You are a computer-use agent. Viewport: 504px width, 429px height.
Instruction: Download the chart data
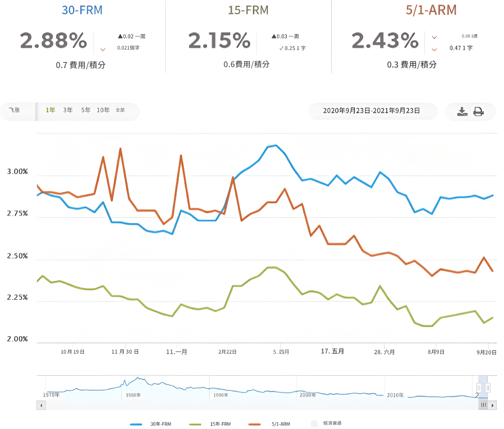click(462, 112)
